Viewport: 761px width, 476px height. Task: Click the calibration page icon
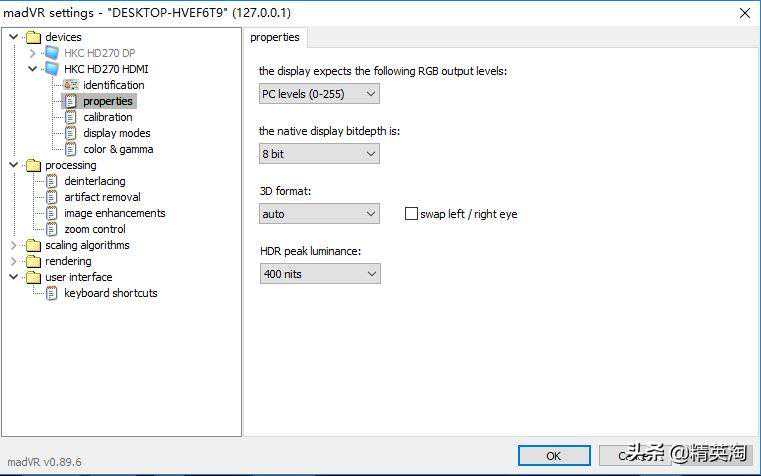coord(70,117)
